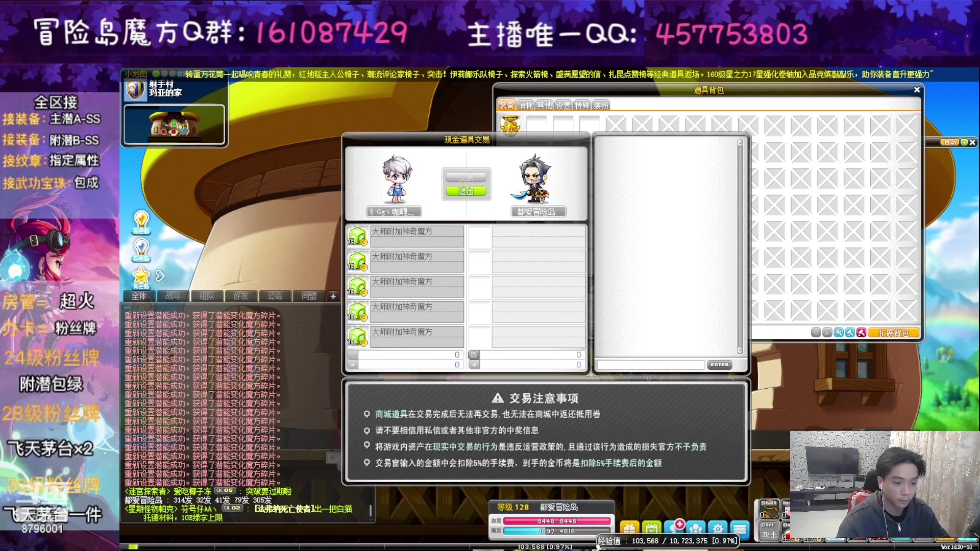Click the experience bar along bottom edge
The height and width of the screenshot is (551, 980).
549,547
